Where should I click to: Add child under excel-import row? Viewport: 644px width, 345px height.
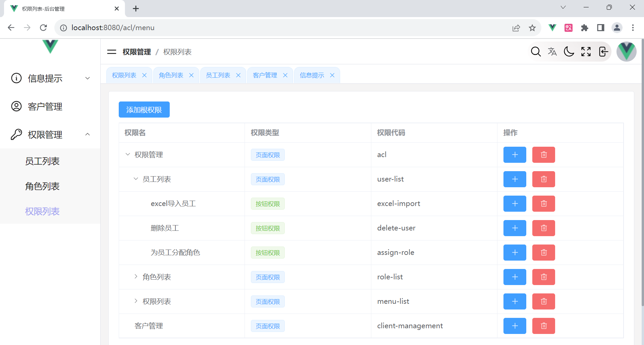(515, 204)
